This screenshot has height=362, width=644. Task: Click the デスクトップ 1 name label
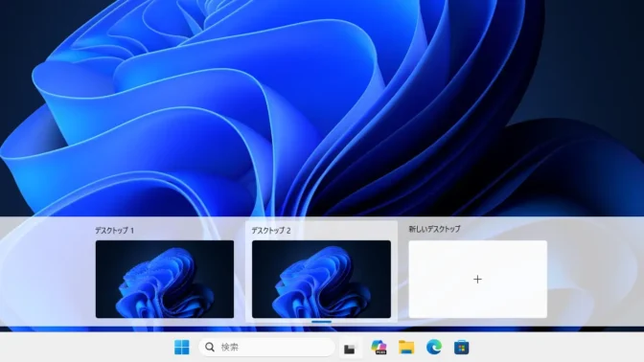click(115, 230)
